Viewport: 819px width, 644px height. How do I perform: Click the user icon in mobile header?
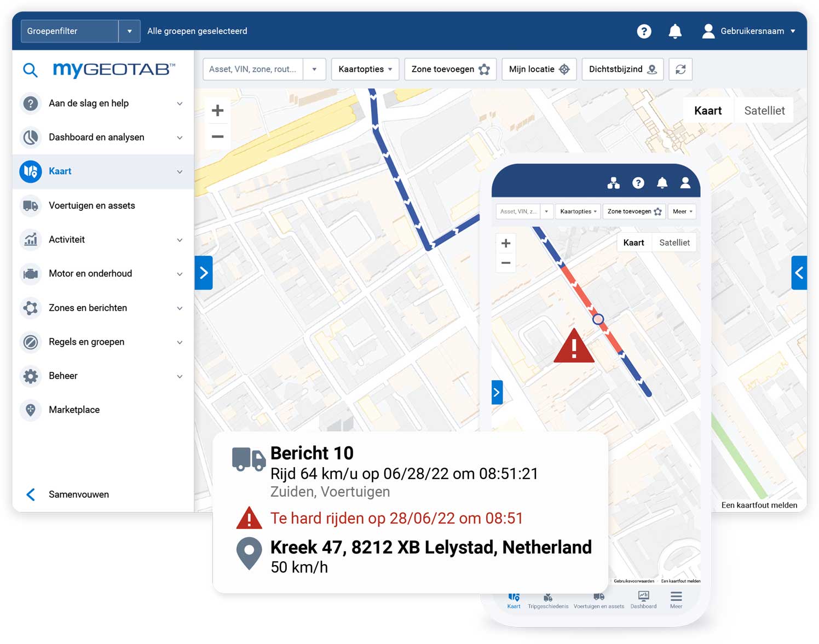click(685, 183)
